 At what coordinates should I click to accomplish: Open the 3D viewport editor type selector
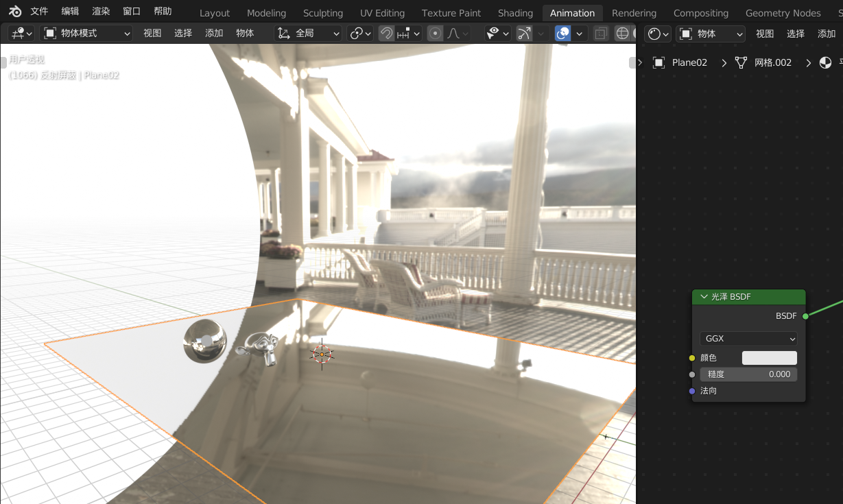[23, 33]
